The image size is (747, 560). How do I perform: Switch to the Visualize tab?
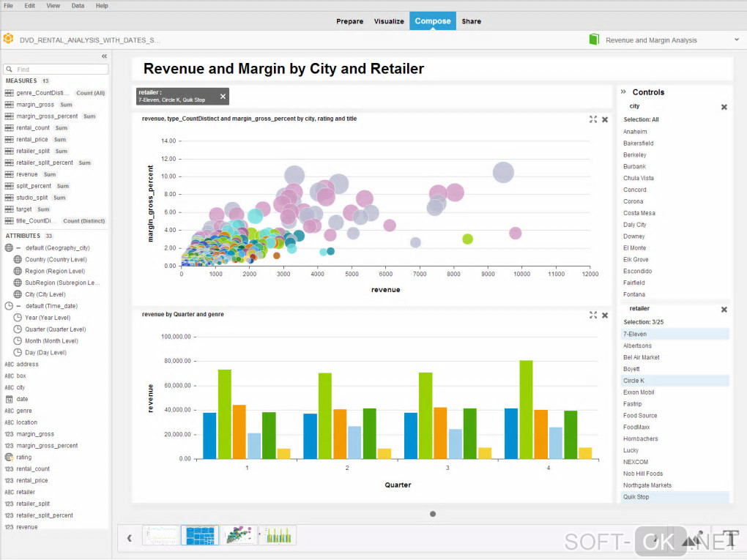(389, 21)
